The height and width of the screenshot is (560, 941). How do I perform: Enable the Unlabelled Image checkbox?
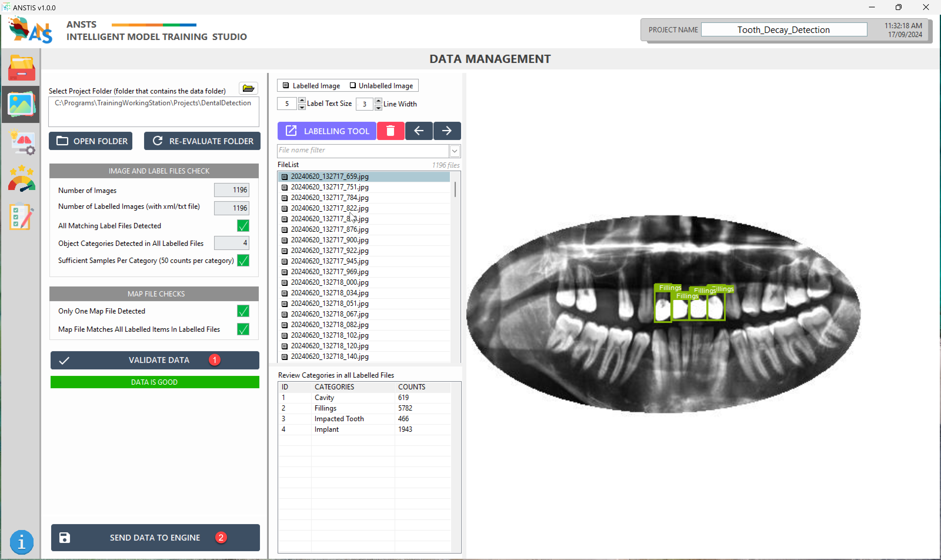[x=352, y=86]
